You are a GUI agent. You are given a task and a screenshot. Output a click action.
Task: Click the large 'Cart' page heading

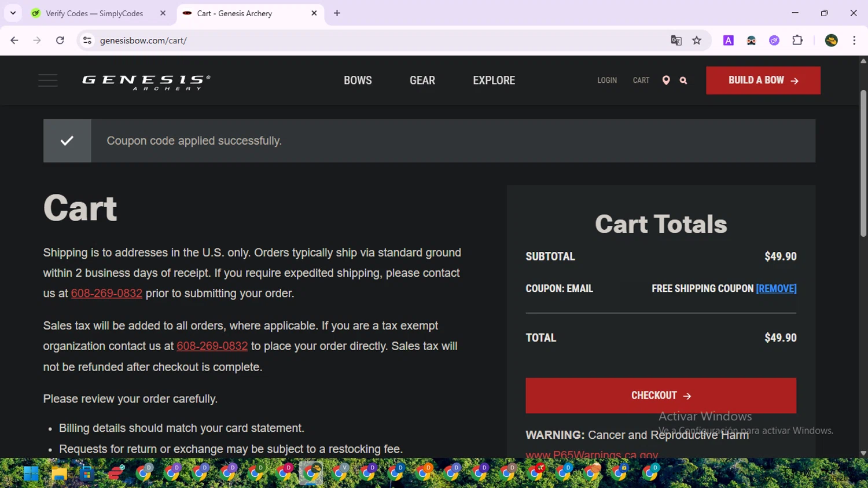click(80, 208)
